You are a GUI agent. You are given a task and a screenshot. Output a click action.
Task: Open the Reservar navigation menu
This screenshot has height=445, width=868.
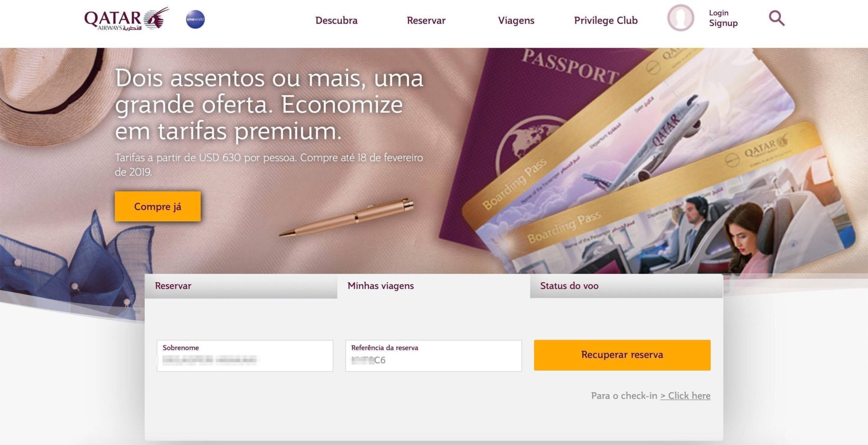click(x=426, y=20)
